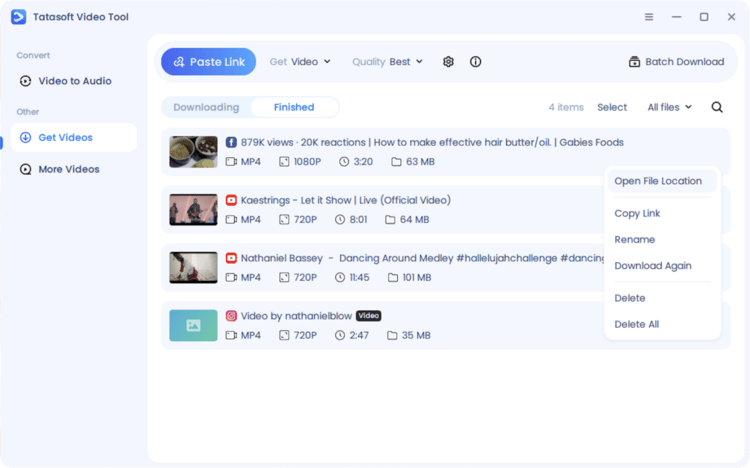Expand the Quality Best dropdown
750x468 pixels.
(387, 62)
